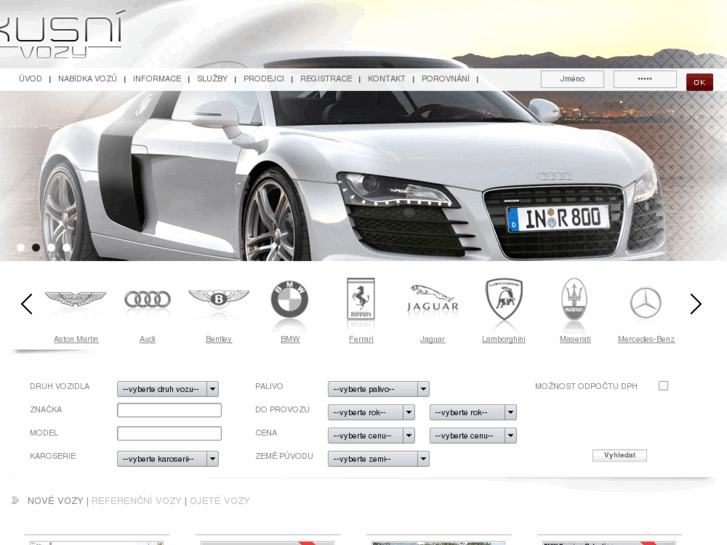Click the red OK login button
This screenshot has height=545, width=727.
coord(700,82)
